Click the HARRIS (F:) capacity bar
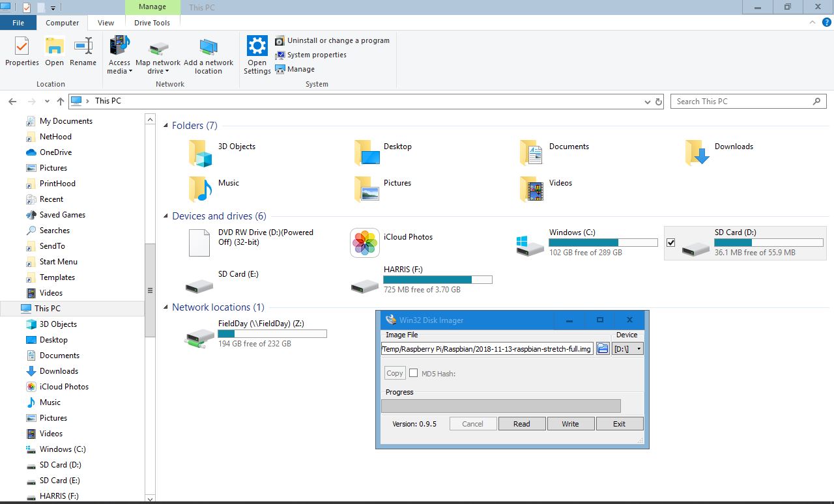The width and height of the screenshot is (834, 504). [x=438, y=279]
